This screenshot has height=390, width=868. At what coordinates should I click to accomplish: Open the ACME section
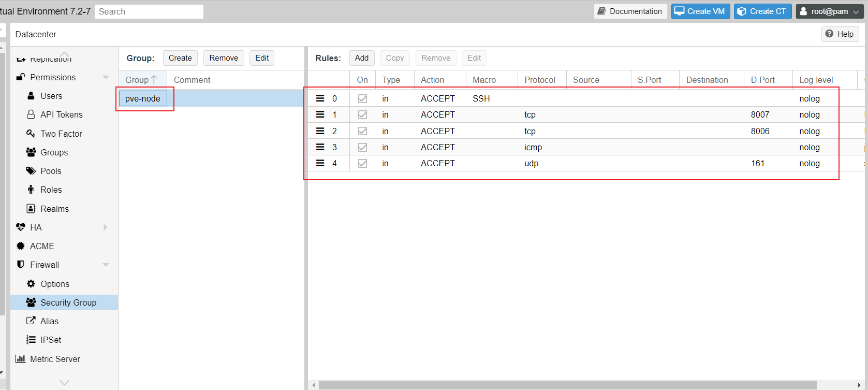(x=42, y=246)
